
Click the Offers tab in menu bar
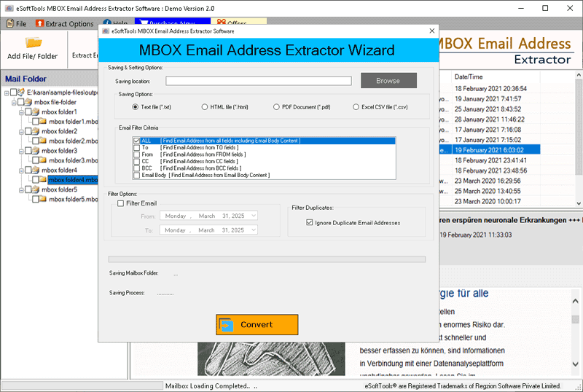[x=238, y=23]
